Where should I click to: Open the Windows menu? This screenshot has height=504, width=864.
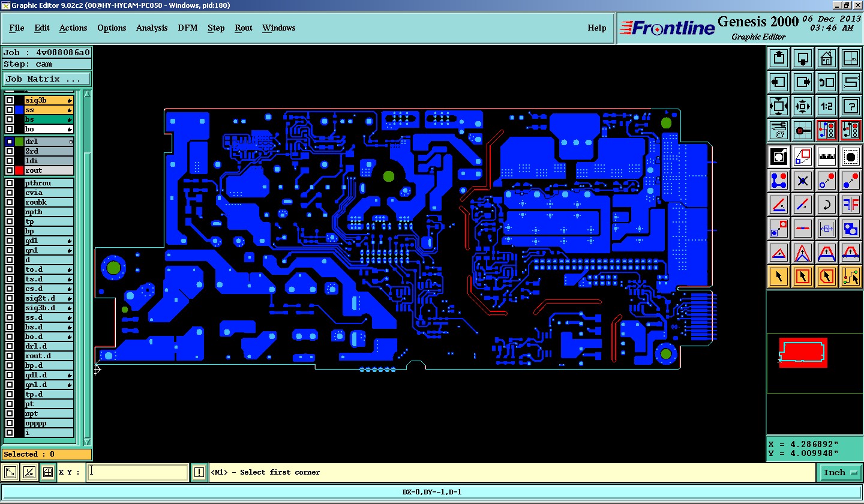278,28
